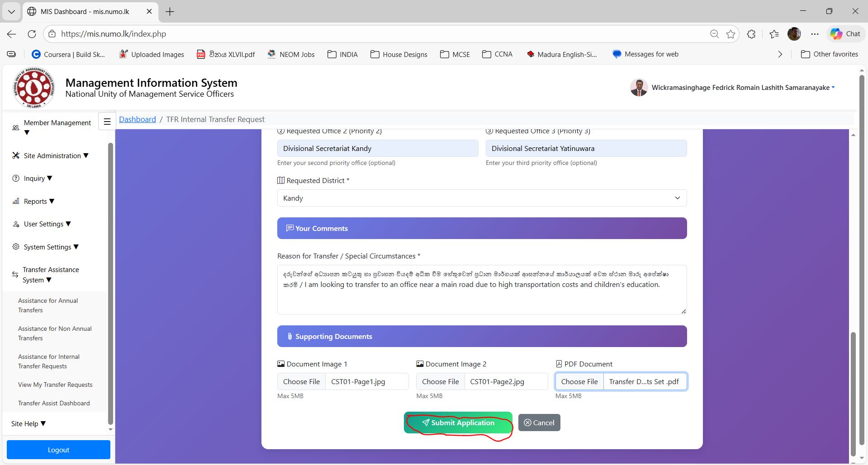Open the Requested District dropdown showing Kandy
The height and width of the screenshot is (465, 868).
[x=482, y=198]
